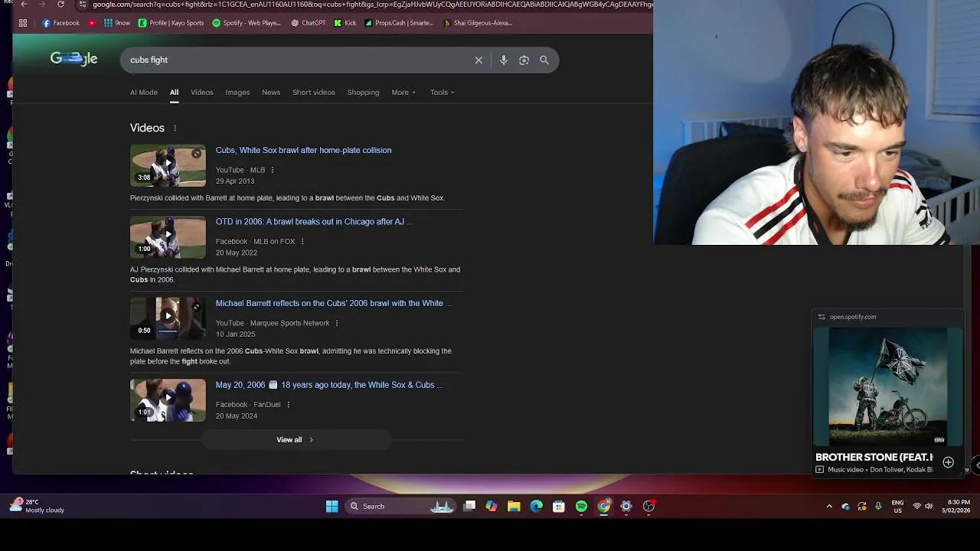Open Spotify from the taskbar
Image resolution: width=980 pixels, height=551 pixels.
(581, 506)
